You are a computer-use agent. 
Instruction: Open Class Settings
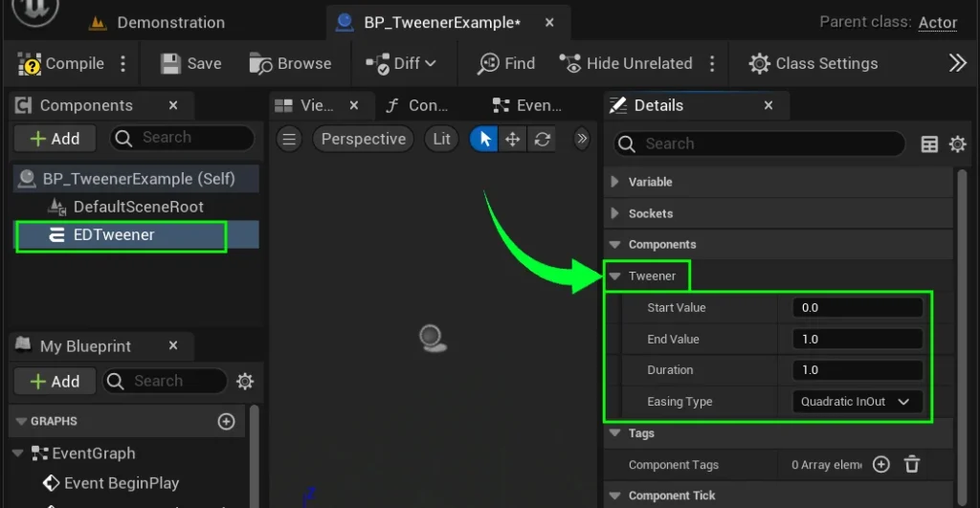(x=813, y=64)
